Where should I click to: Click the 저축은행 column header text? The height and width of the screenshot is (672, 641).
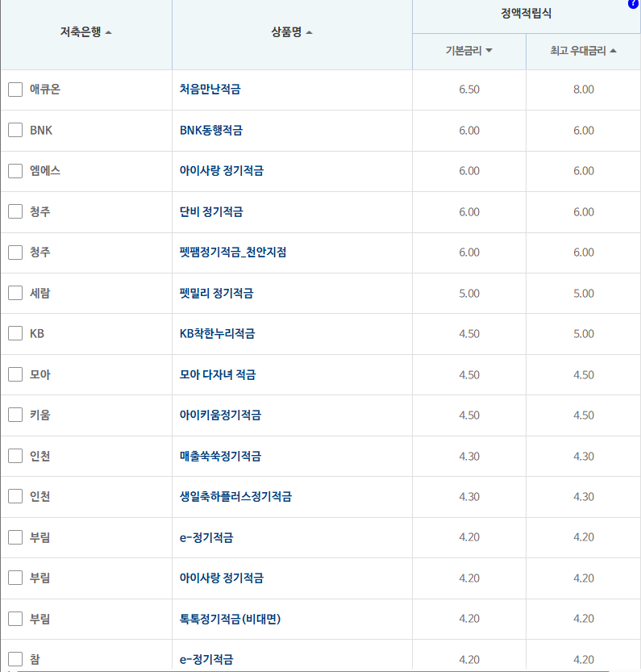pos(81,31)
